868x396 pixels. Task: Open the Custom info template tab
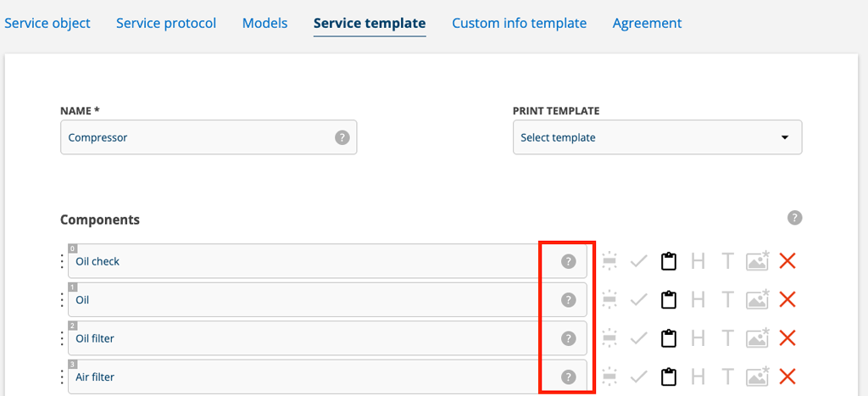(519, 23)
